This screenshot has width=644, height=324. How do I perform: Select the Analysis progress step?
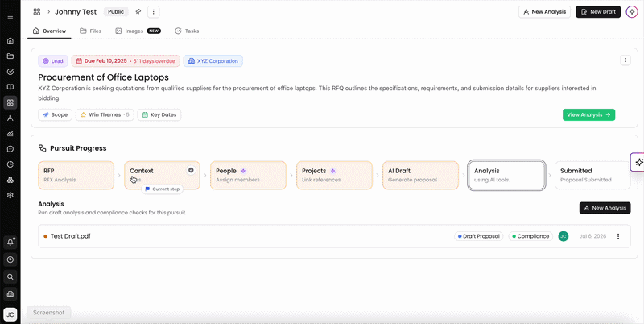[x=506, y=175]
